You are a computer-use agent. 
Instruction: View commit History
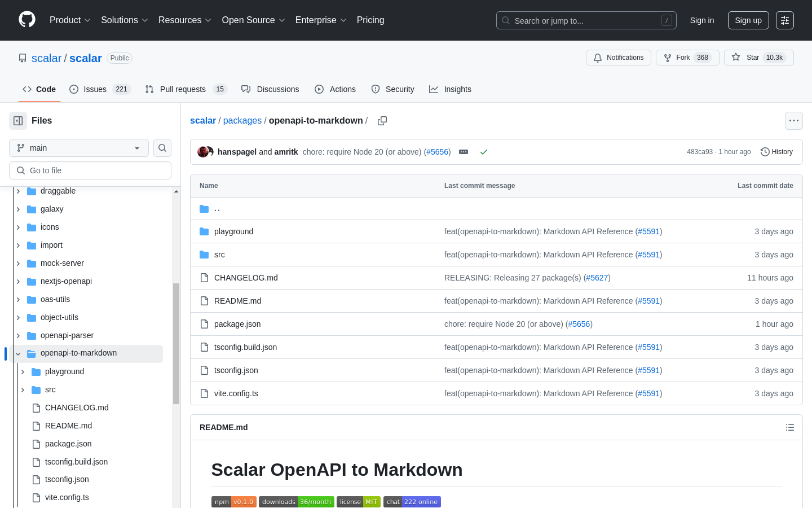point(776,152)
